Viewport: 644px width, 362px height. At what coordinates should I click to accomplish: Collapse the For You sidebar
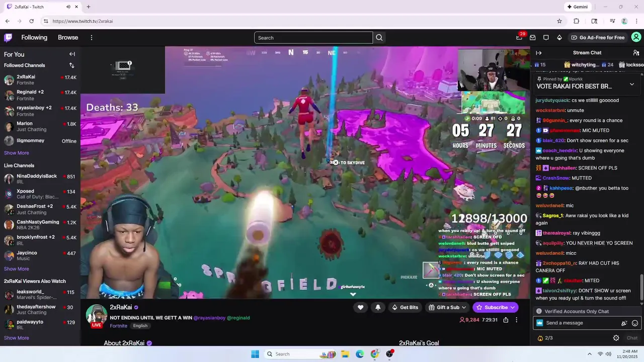(72, 54)
